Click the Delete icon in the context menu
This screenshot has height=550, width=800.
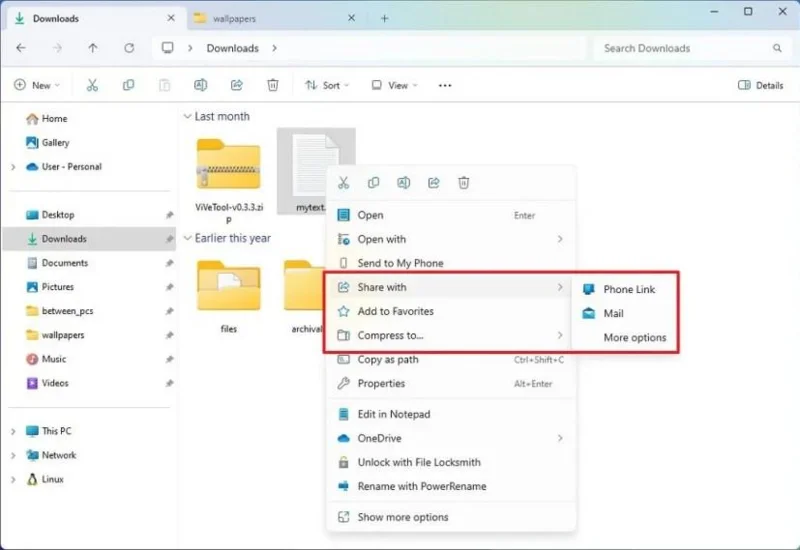tap(464, 183)
